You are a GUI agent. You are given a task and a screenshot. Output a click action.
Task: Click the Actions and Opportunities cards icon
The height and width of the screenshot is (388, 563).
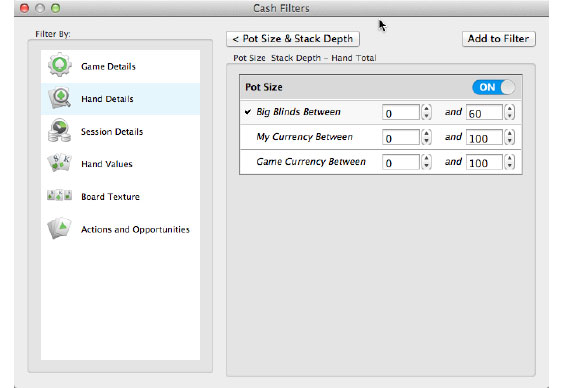pos(60,228)
